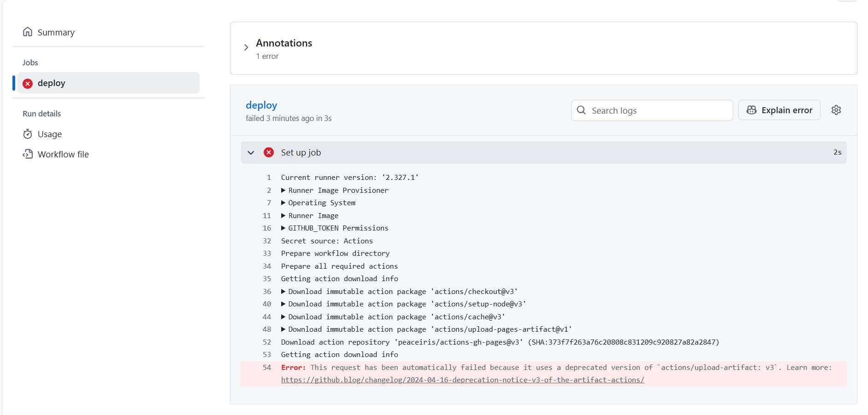Click log line number 33
Image resolution: width=868 pixels, height=415 pixels.
[267, 254]
